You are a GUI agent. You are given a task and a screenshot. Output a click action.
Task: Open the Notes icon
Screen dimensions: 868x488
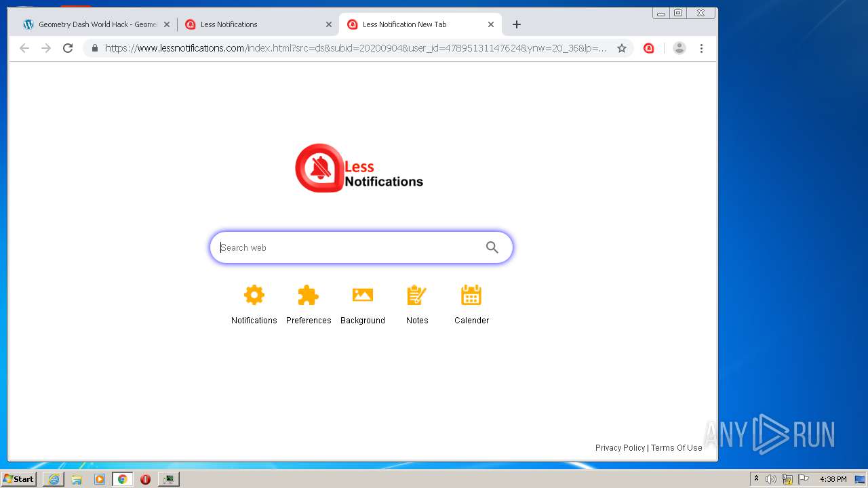416,295
